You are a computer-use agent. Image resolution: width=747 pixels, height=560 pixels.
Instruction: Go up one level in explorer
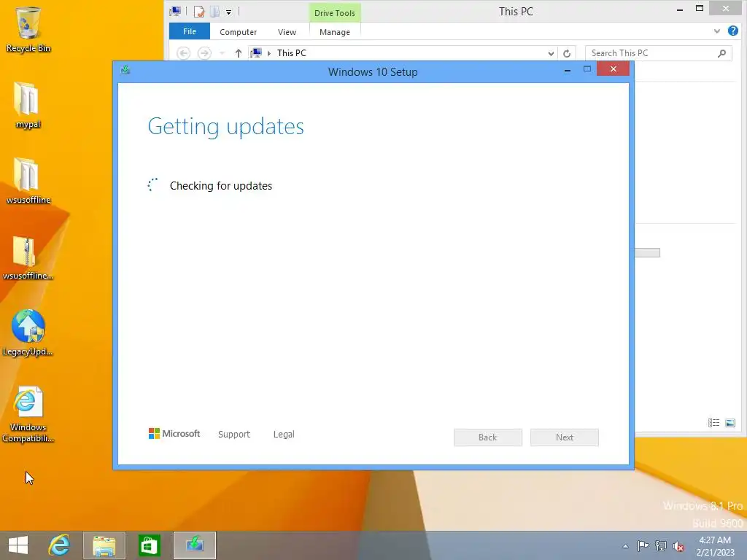coord(239,52)
